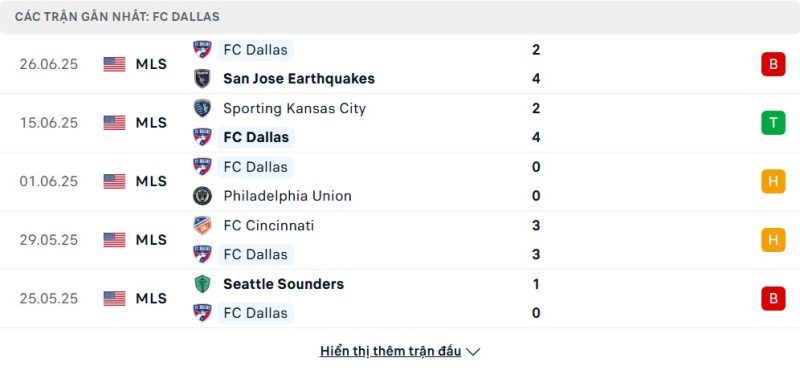
Task: Click orange H badge for FC Cincinnati match
Action: [x=773, y=240]
